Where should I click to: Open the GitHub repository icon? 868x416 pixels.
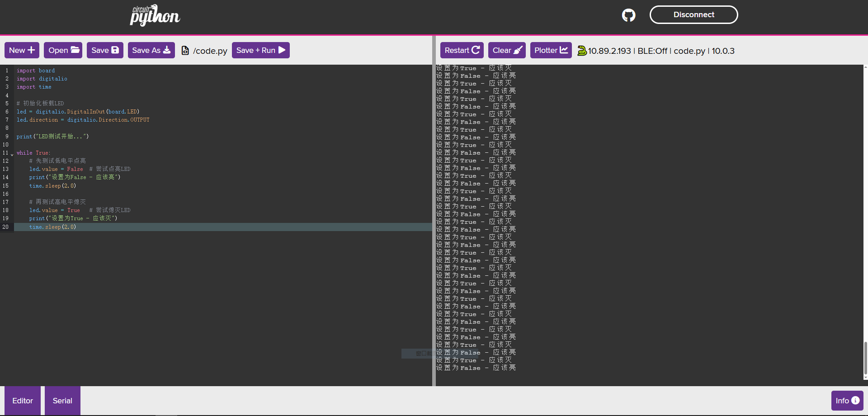(628, 15)
